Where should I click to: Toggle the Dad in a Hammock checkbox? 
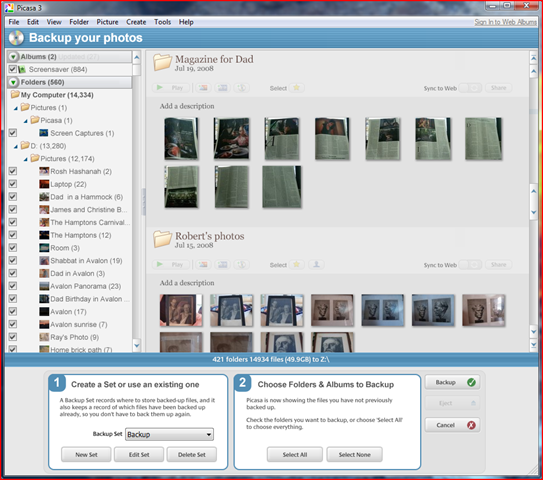[12, 197]
